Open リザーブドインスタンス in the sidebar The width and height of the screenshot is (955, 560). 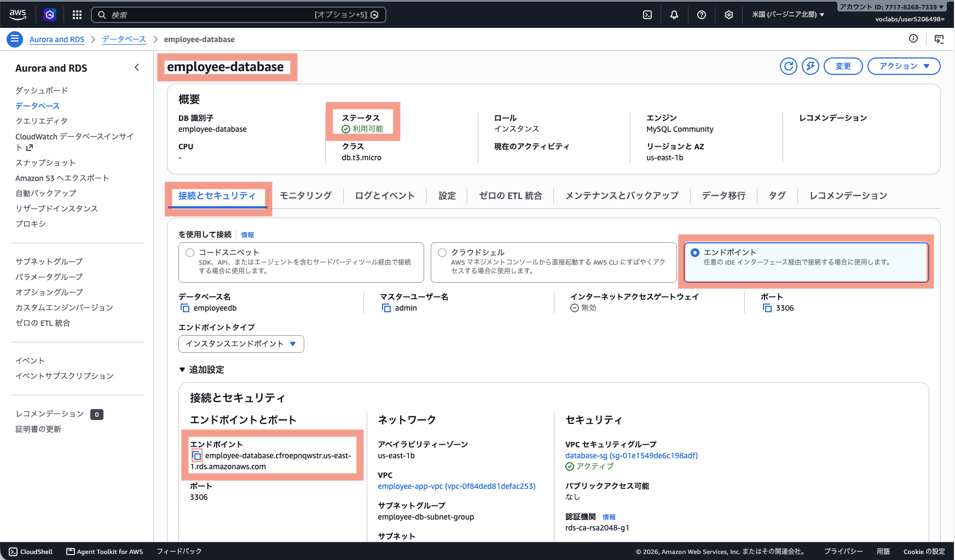pyautogui.click(x=56, y=208)
